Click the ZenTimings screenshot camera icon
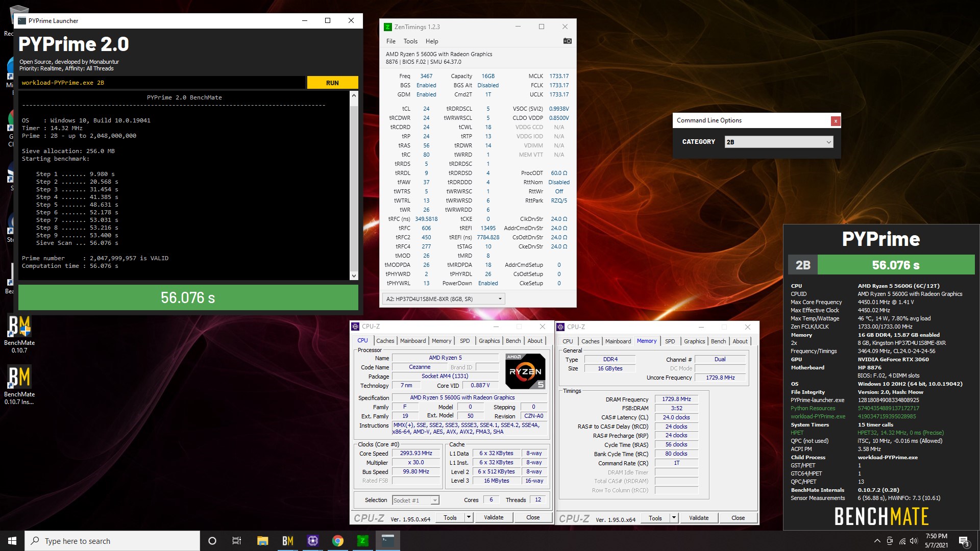 pos(567,41)
